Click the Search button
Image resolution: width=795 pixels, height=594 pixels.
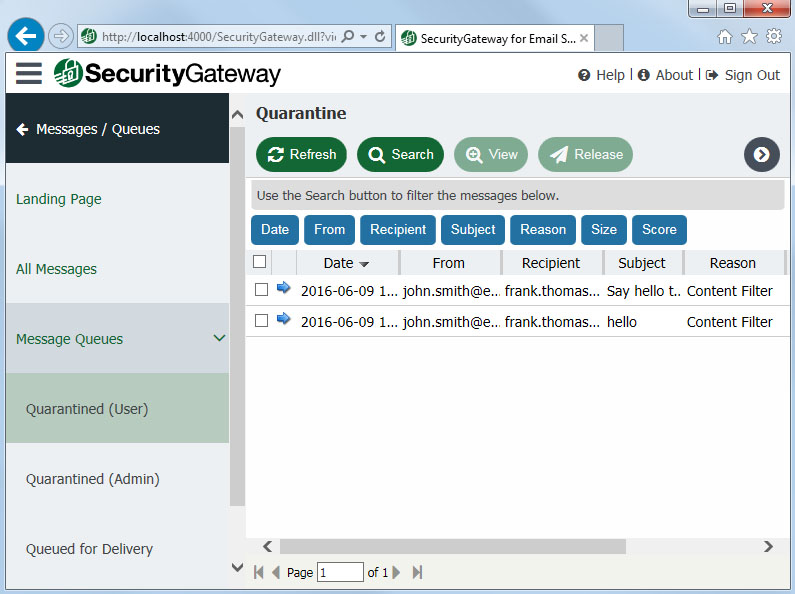(401, 155)
